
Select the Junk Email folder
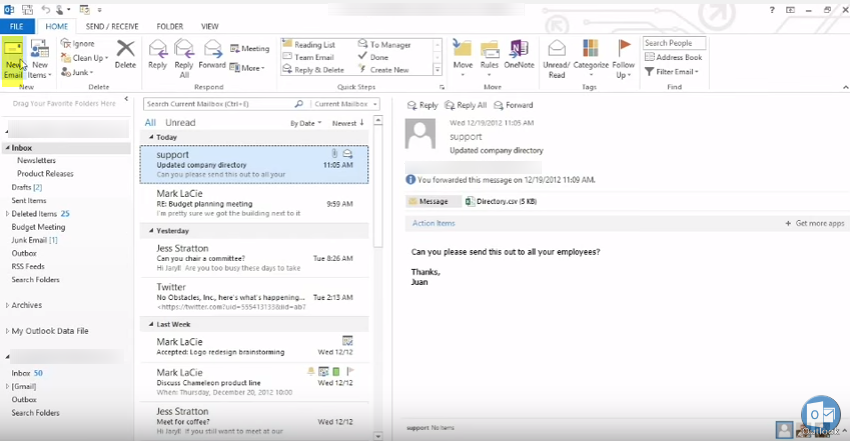(34, 240)
